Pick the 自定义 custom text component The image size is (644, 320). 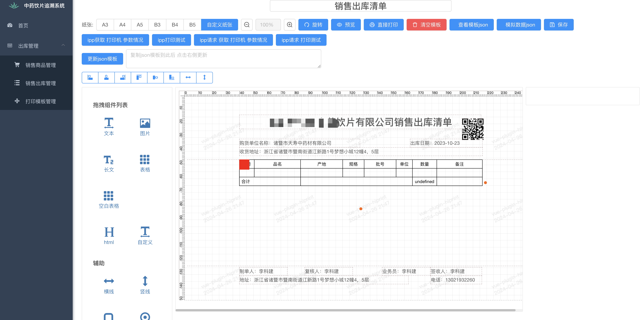point(145,236)
